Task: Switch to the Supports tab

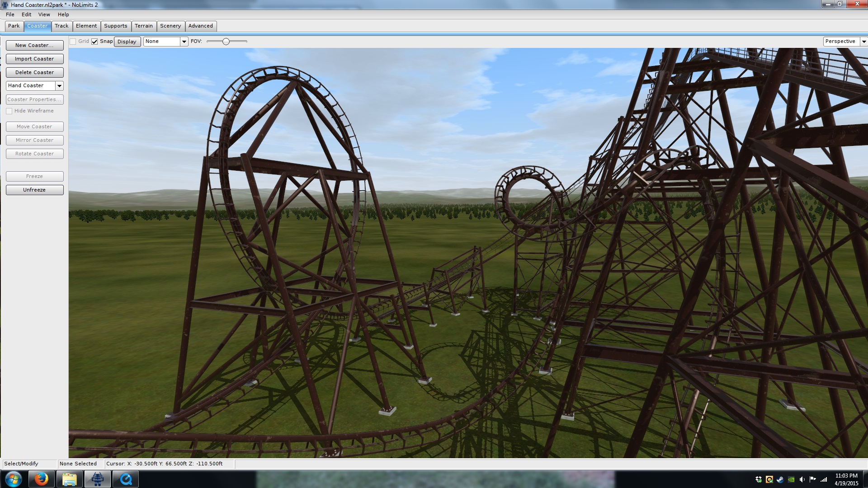Action: (115, 26)
